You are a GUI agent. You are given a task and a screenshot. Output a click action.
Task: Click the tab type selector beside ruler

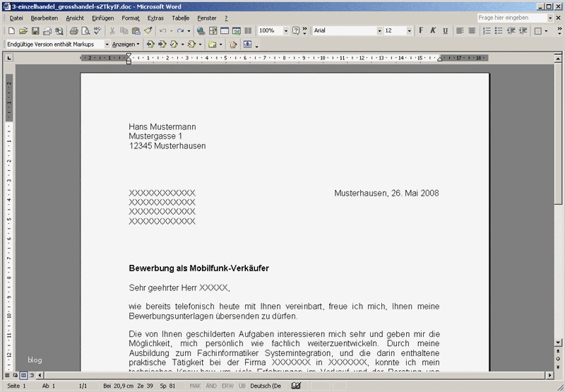click(9, 58)
